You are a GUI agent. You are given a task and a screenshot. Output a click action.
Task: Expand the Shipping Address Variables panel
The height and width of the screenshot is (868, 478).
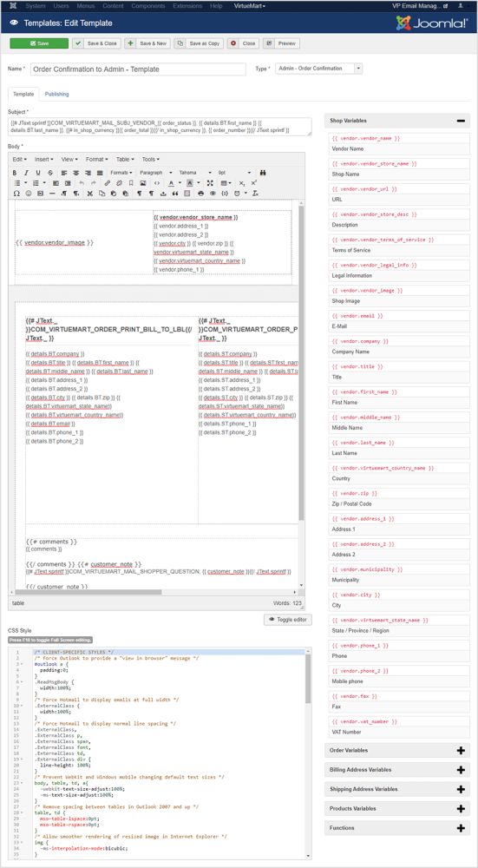click(461, 789)
